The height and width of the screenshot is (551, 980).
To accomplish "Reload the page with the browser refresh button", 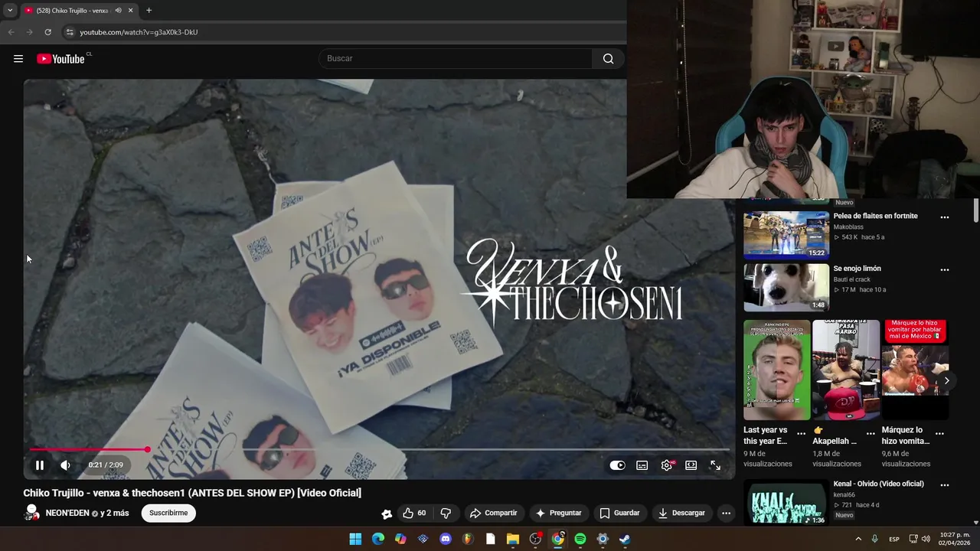I will (47, 32).
